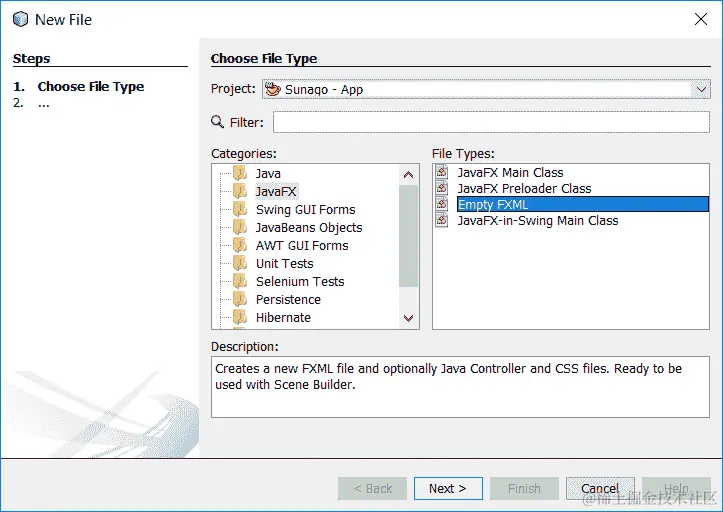The width and height of the screenshot is (723, 512).
Task: Click Categories scrollbar up arrow
Action: pyautogui.click(x=408, y=174)
